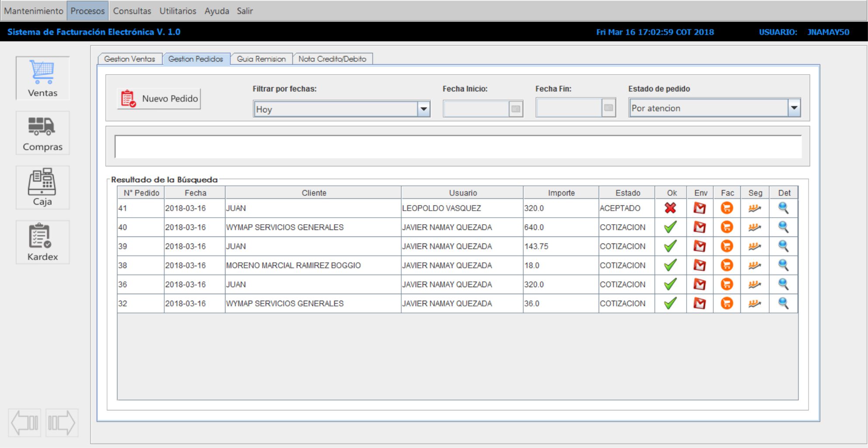Click the right navigation arrow
868x448 pixels.
[x=62, y=423]
